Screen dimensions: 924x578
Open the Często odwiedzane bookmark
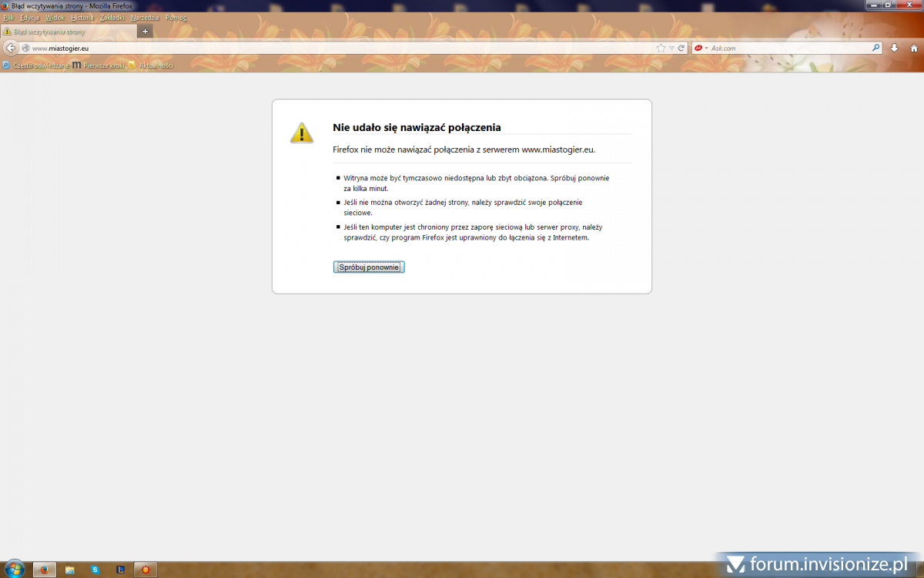36,66
